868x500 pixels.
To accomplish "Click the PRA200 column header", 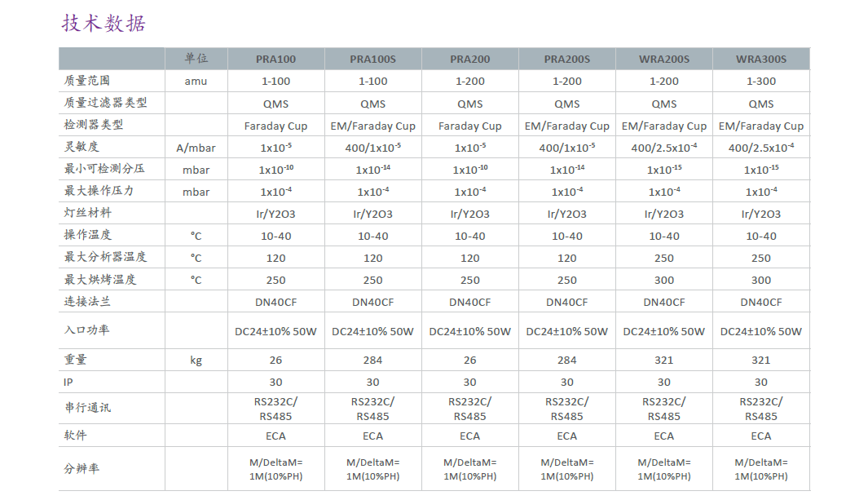I will (x=469, y=59).
